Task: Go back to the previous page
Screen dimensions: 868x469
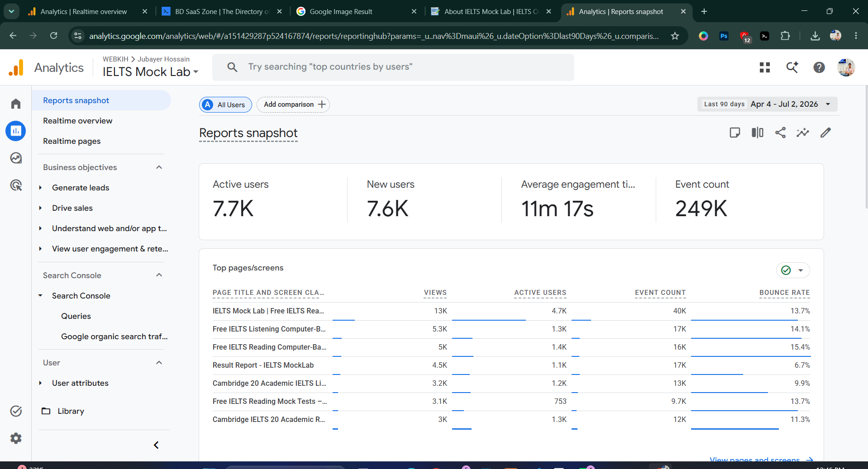Action: [13, 36]
